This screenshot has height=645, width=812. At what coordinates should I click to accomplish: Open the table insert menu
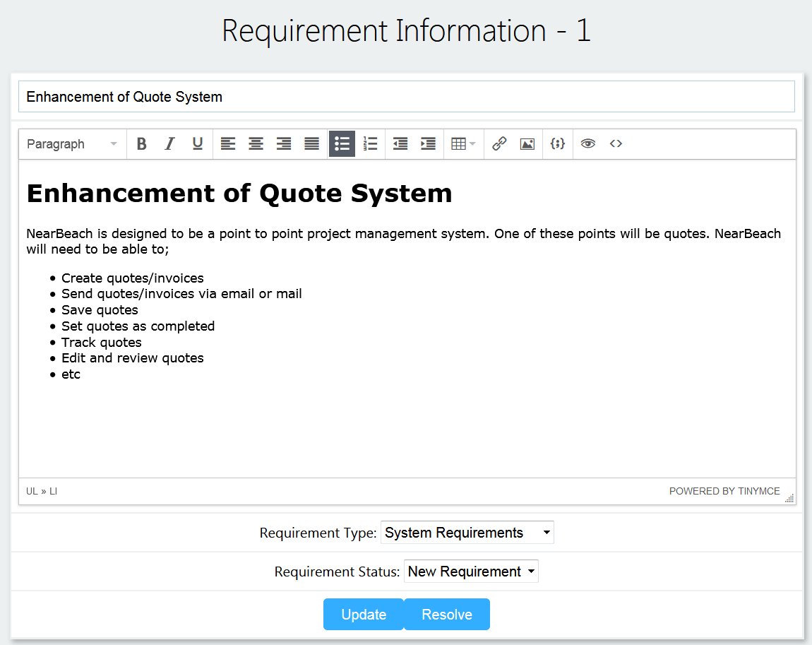tap(463, 143)
